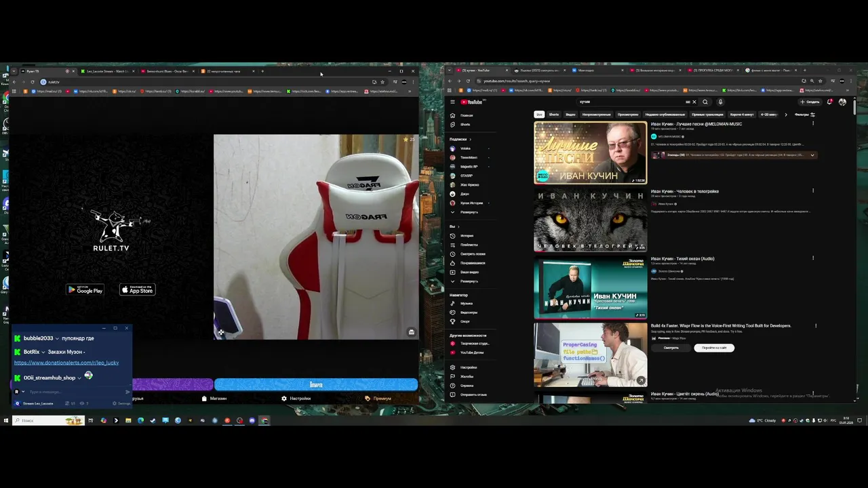
Task: Click the Создать button on YouTube
Action: (810, 102)
